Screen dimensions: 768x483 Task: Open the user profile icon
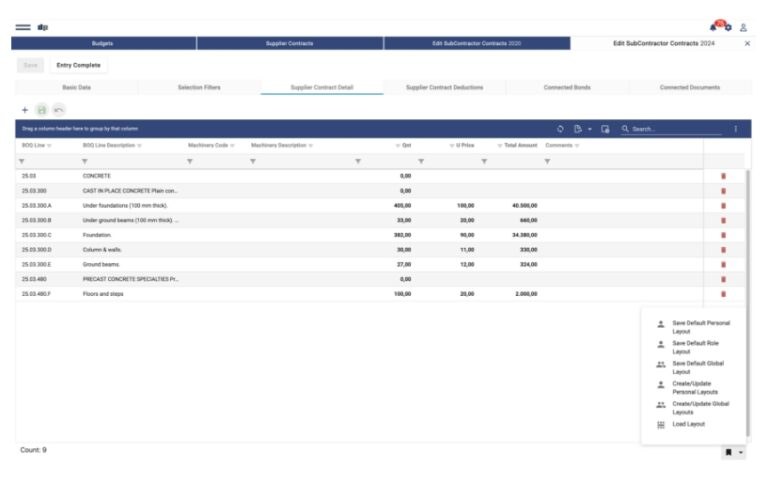743,28
